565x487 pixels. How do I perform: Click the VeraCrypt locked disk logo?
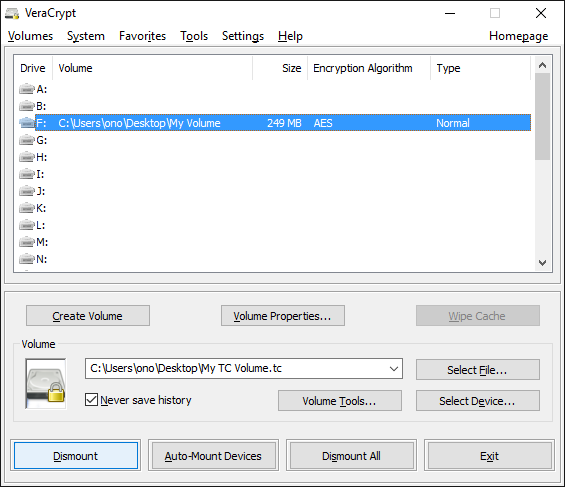pyautogui.click(x=46, y=384)
